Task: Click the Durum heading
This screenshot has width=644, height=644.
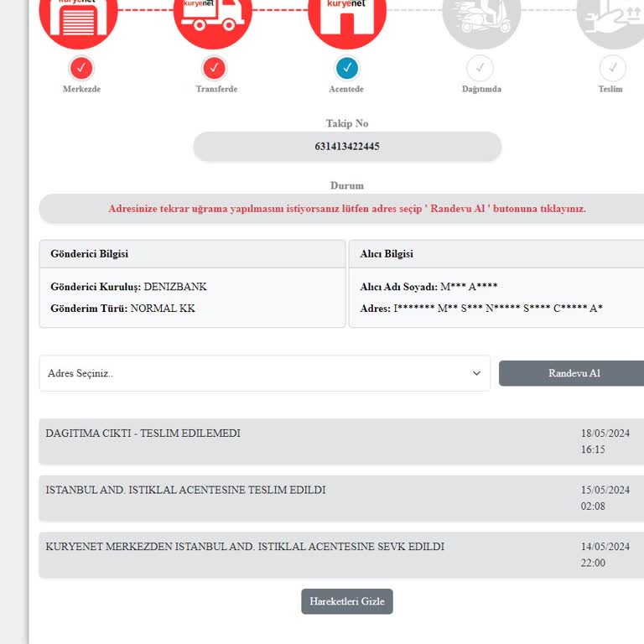Action: pos(347,185)
